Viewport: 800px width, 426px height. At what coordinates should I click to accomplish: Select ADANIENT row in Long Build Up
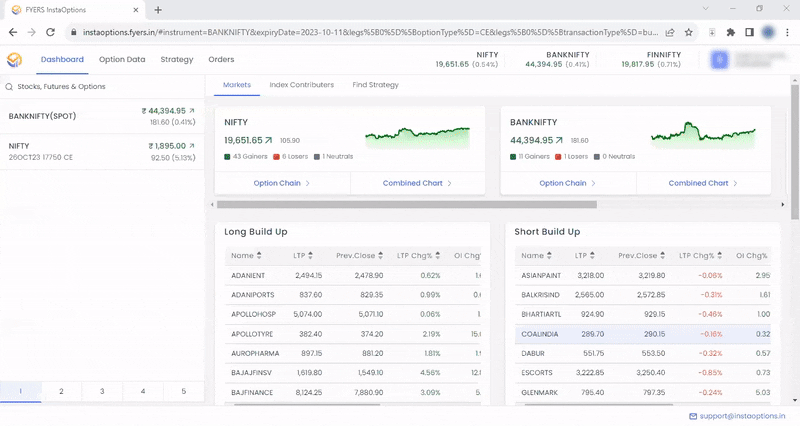click(353, 275)
